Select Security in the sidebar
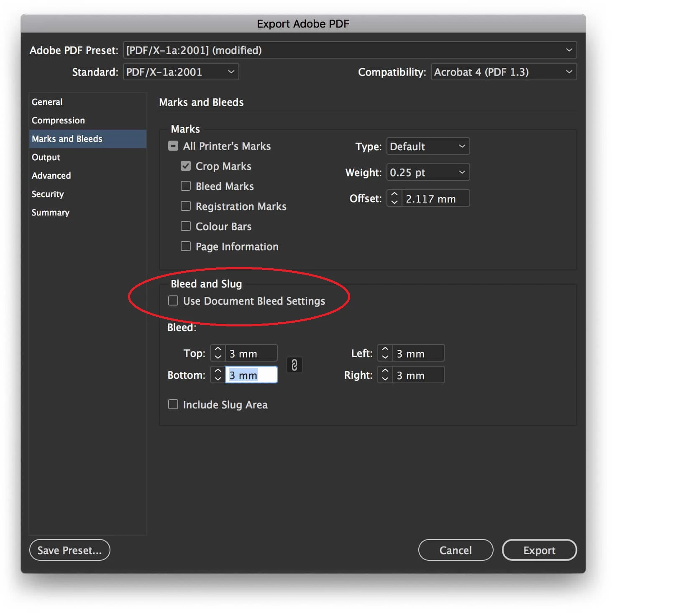 coord(88,194)
